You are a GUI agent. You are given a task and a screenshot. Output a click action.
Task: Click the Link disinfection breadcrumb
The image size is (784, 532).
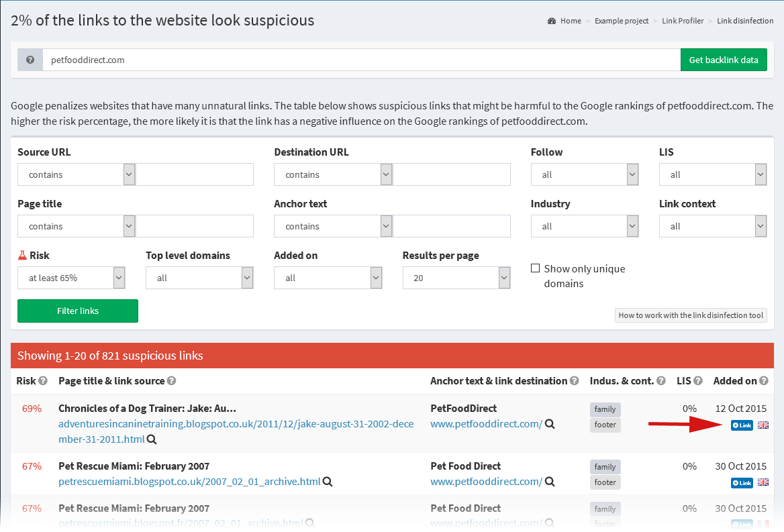tap(745, 21)
